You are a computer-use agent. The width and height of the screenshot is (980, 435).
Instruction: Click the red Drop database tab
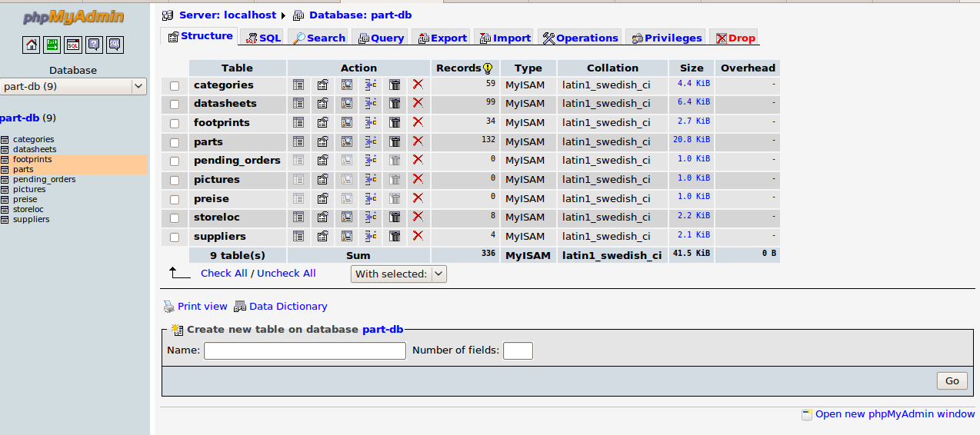click(734, 38)
